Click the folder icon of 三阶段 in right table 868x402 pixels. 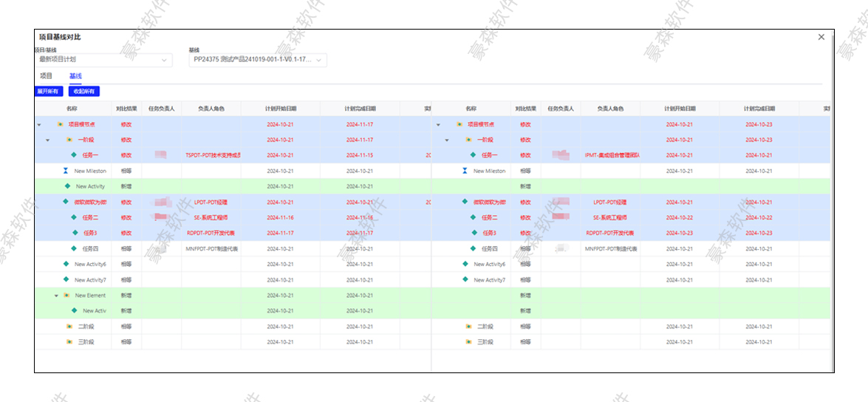(468, 341)
